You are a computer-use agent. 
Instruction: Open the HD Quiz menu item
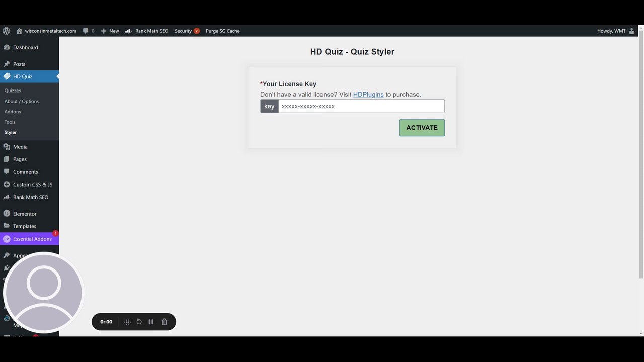pos(23,76)
